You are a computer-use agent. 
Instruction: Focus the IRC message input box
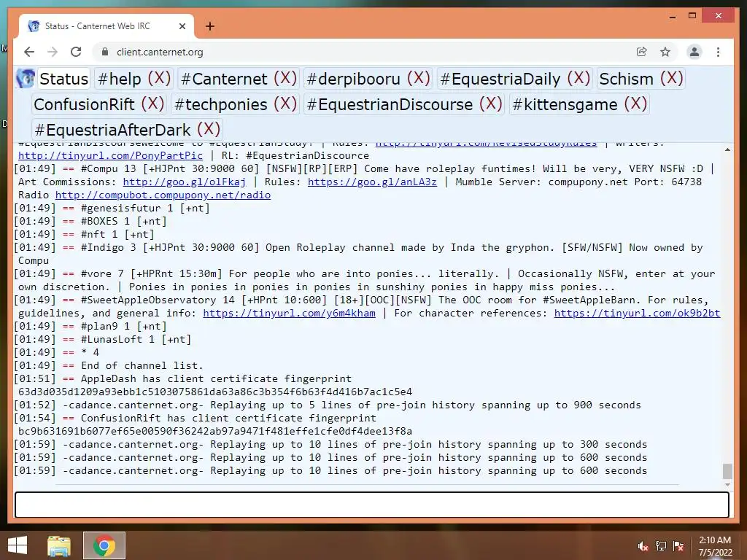coord(371,505)
